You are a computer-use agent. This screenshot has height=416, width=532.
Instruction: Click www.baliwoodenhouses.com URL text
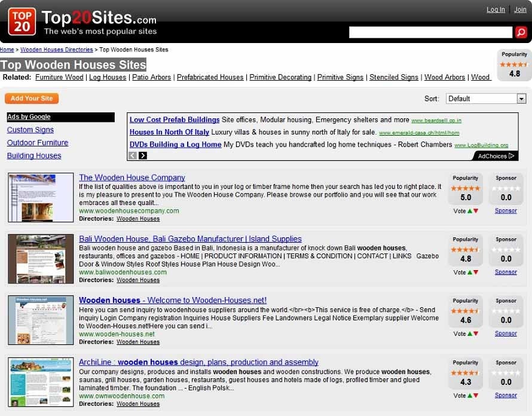[x=123, y=272]
